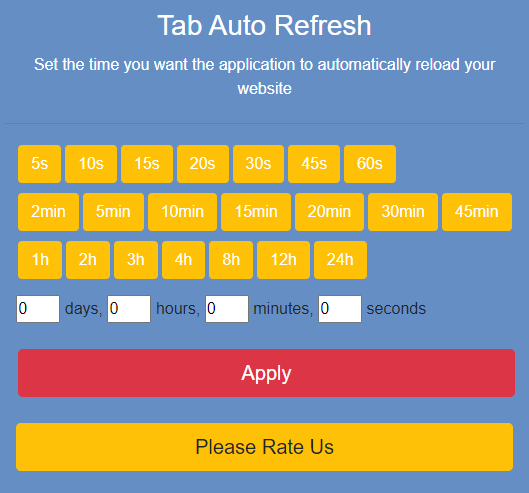Pick the 1h refresh preset
The width and height of the screenshot is (529, 493).
(x=40, y=260)
